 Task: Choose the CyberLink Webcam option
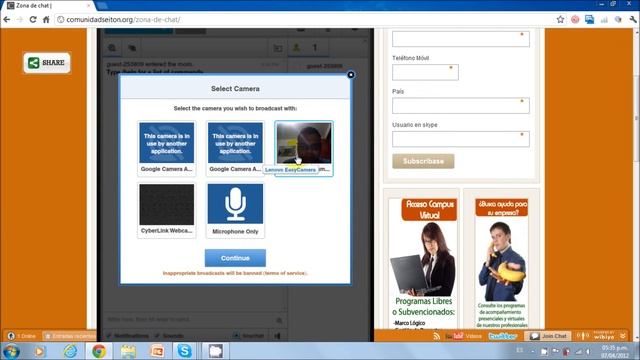pyautogui.click(x=167, y=210)
